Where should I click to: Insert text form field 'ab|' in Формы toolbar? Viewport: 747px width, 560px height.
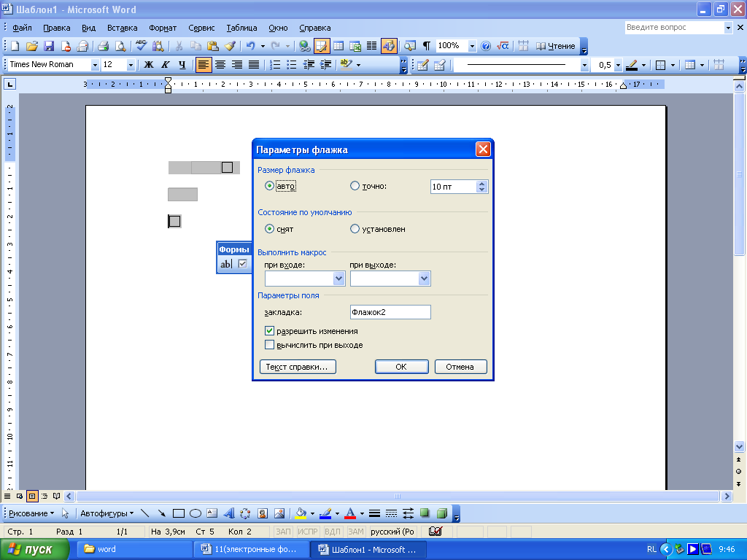pos(225,264)
